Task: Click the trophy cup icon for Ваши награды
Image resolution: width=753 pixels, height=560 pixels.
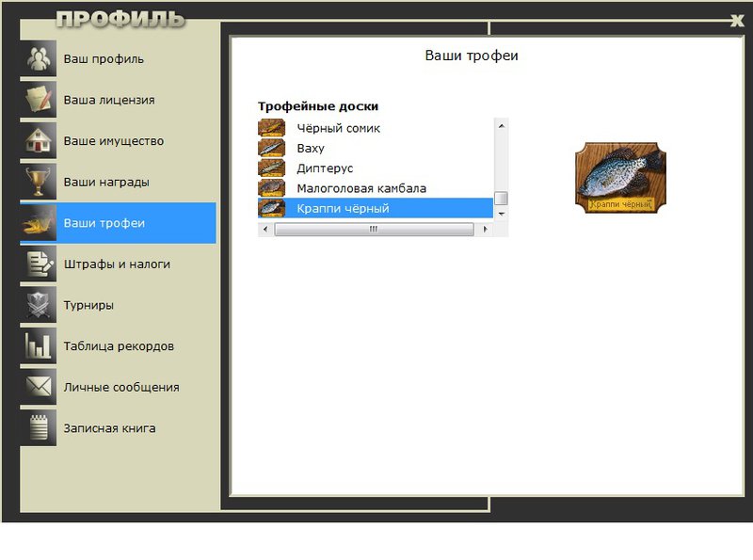Action: 39,182
